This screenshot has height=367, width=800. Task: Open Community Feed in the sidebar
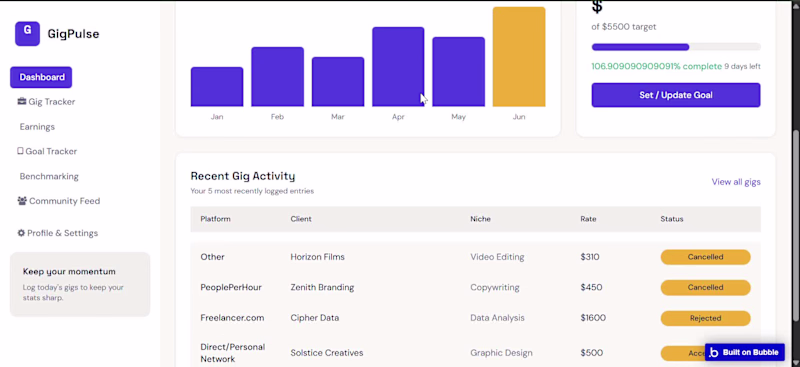coord(64,201)
